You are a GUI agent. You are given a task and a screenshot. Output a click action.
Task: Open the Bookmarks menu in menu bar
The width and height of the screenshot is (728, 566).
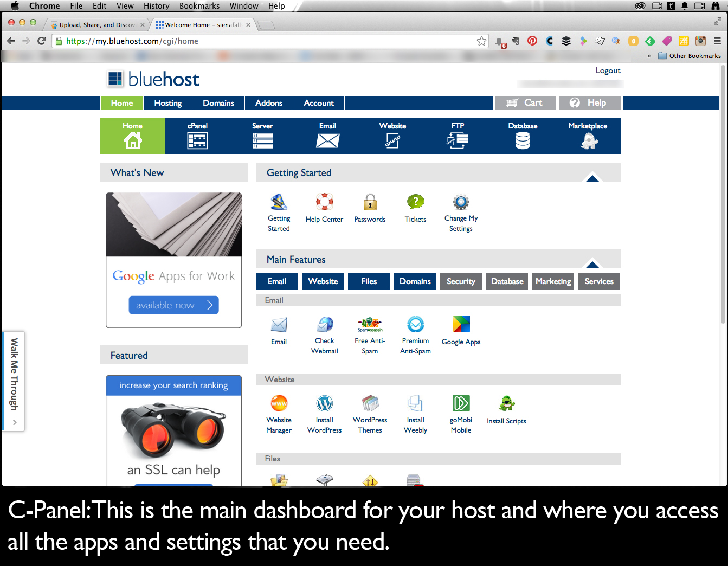coord(199,6)
